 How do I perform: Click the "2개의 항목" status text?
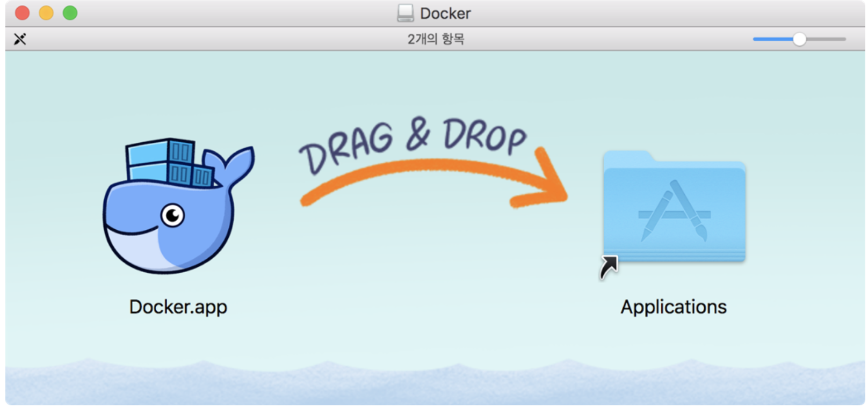click(x=436, y=39)
